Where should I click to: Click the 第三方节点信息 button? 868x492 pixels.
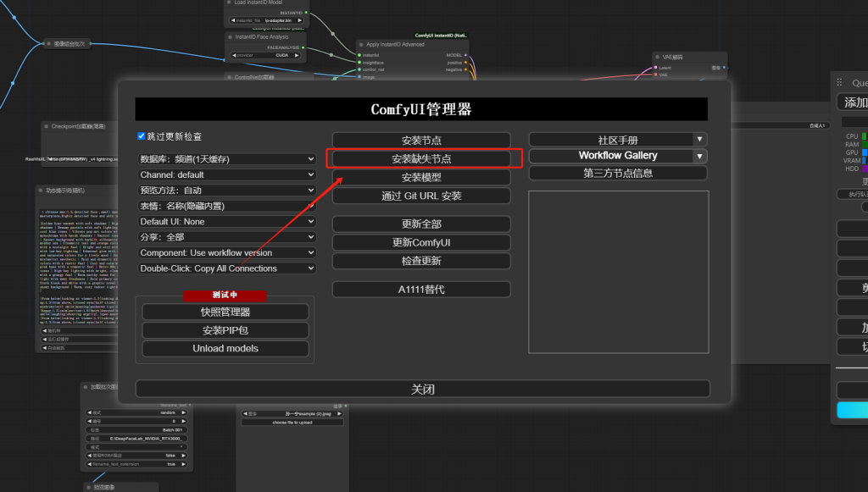tap(618, 173)
